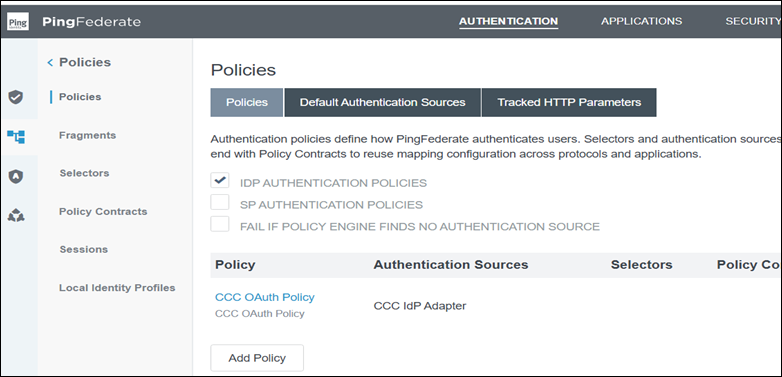
Task: Click the gray CCC OAuth Policy description
Action: [x=259, y=314]
